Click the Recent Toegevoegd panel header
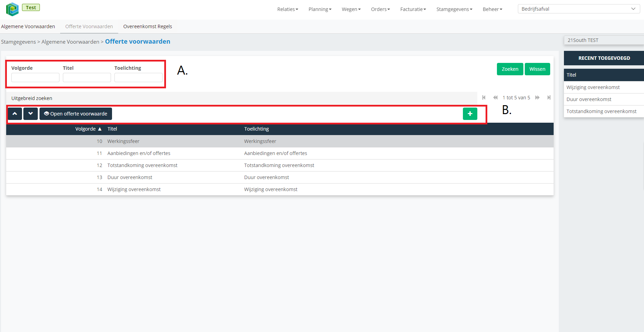Image resolution: width=644 pixels, height=332 pixels. click(604, 58)
